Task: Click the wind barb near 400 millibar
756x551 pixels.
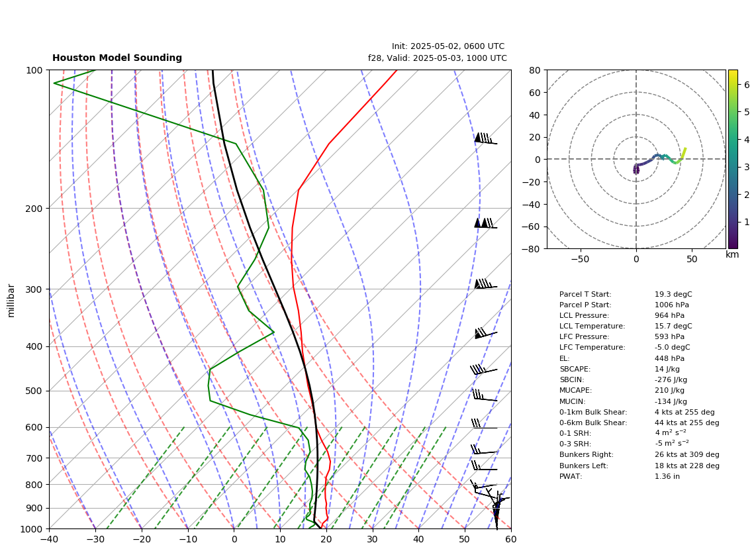Action: (x=485, y=333)
